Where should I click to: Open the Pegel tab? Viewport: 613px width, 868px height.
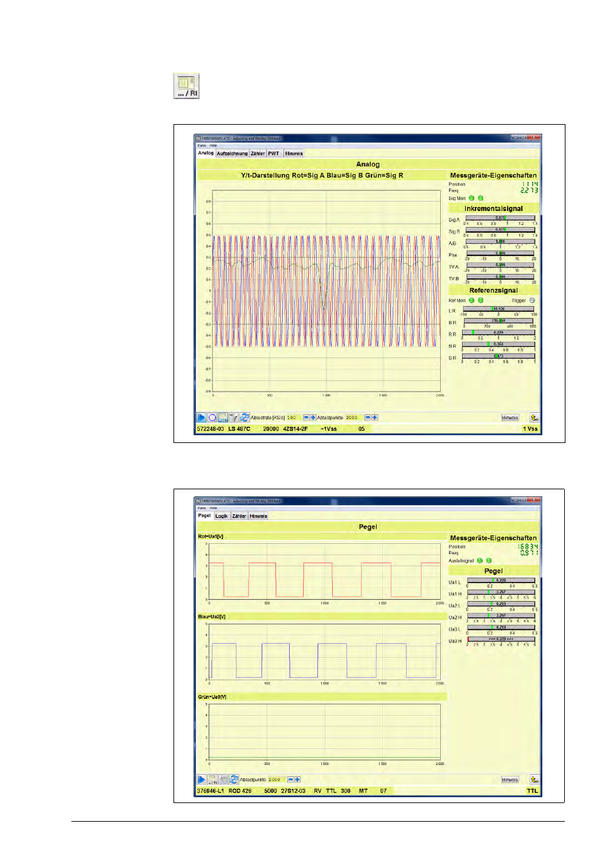pyautogui.click(x=204, y=516)
